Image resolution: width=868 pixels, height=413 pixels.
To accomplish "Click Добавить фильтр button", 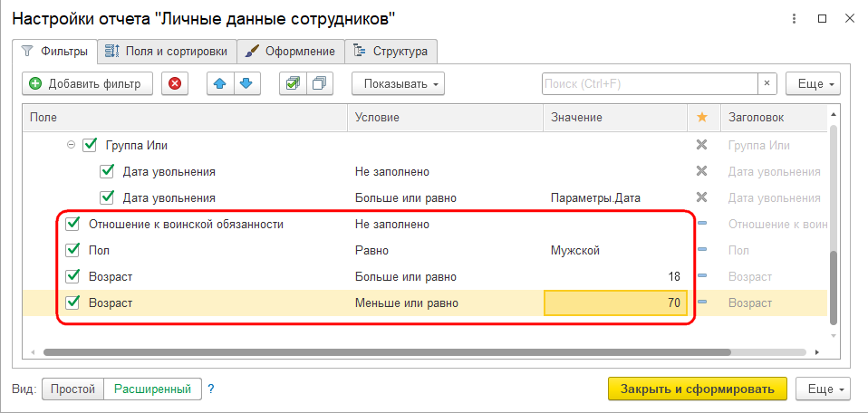I will [88, 84].
